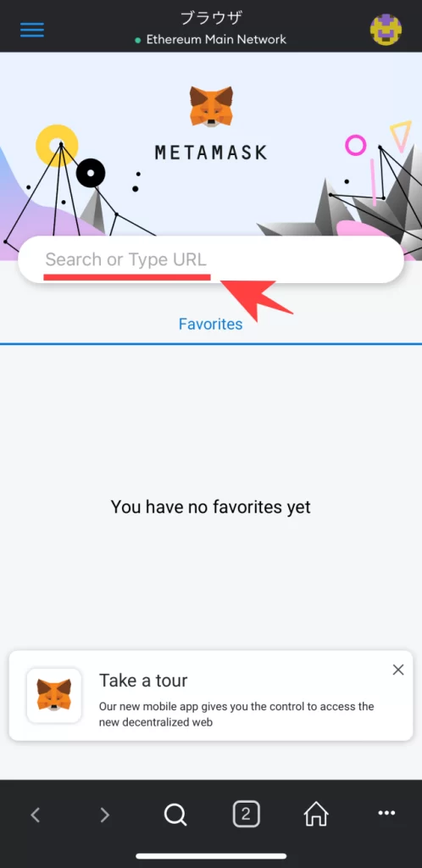Tap the home icon in the bottom bar
Viewport: 422px width, 868px height.
[316, 815]
